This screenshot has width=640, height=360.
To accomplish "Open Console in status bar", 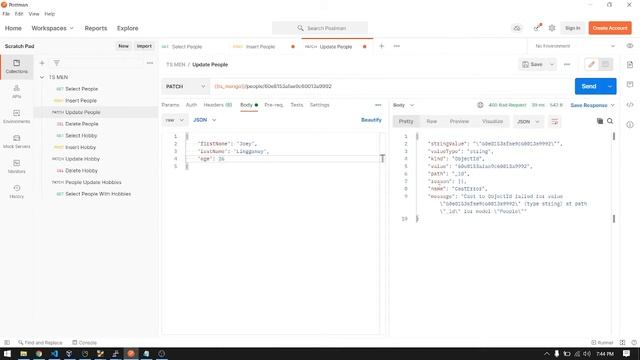I will pyautogui.click(x=84, y=343).
